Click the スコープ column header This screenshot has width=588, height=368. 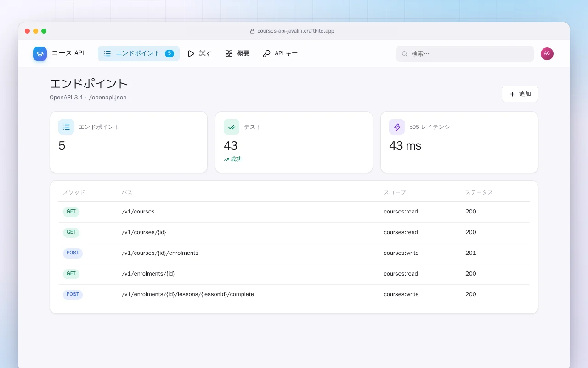click(395, 193)
